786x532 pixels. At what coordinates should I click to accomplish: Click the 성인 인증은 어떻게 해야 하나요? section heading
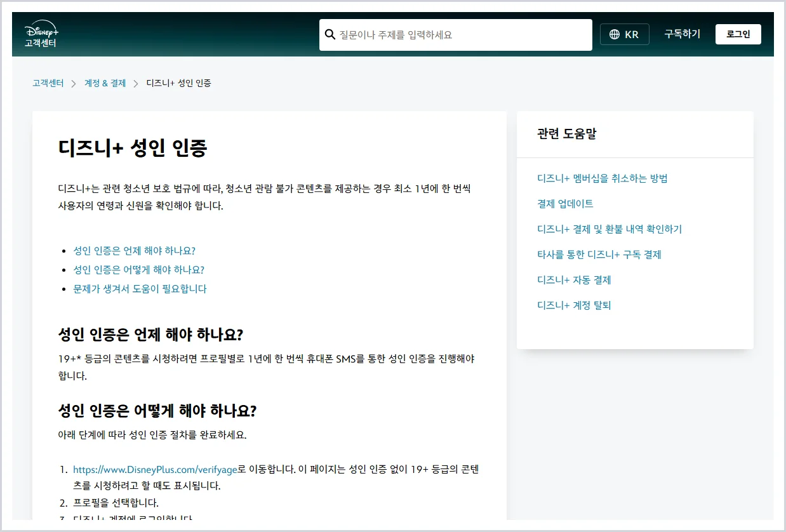(x=157, y=411)
